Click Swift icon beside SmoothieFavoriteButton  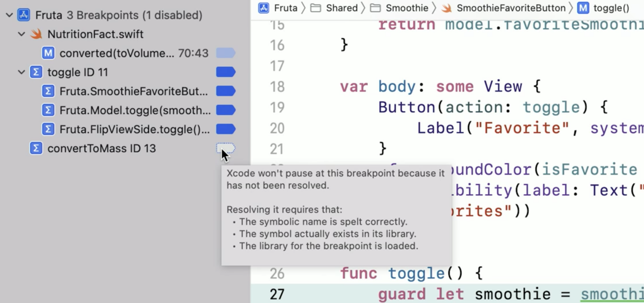click(x=447, y=8)
